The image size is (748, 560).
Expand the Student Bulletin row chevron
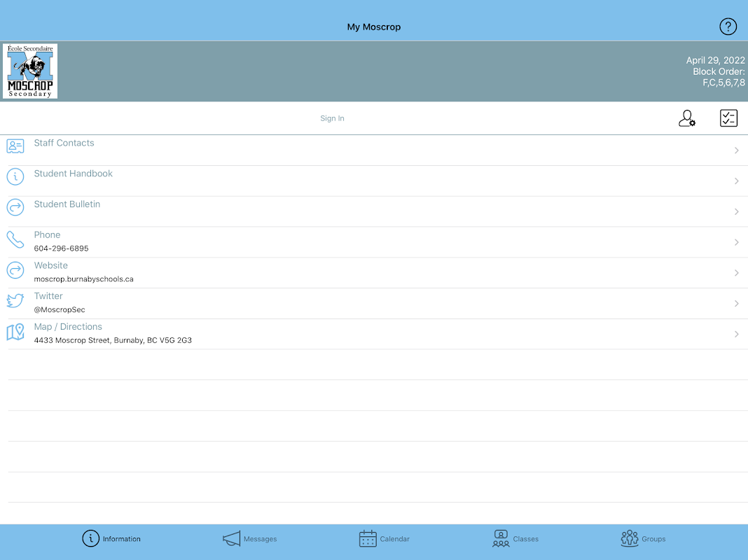[737, 211]
